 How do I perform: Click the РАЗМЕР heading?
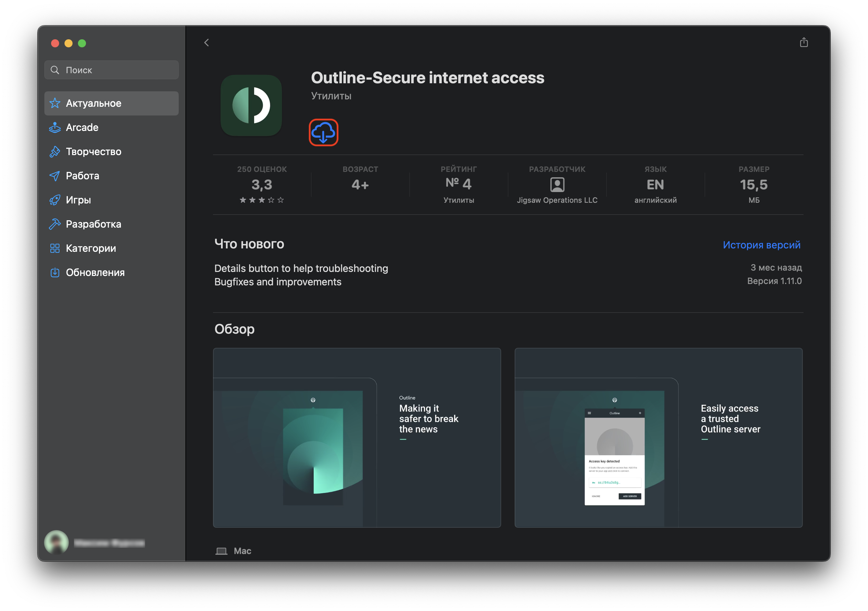tap(754, 169)
